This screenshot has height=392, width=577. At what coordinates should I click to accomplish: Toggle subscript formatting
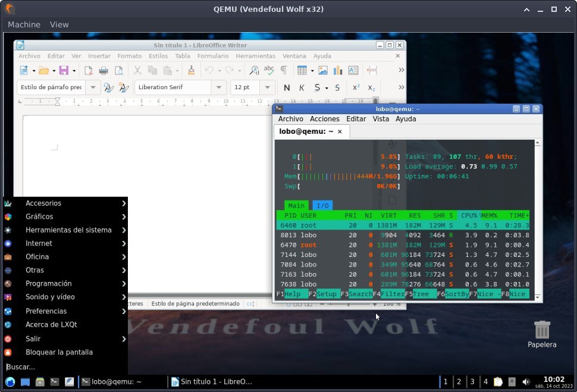point(371,87)
